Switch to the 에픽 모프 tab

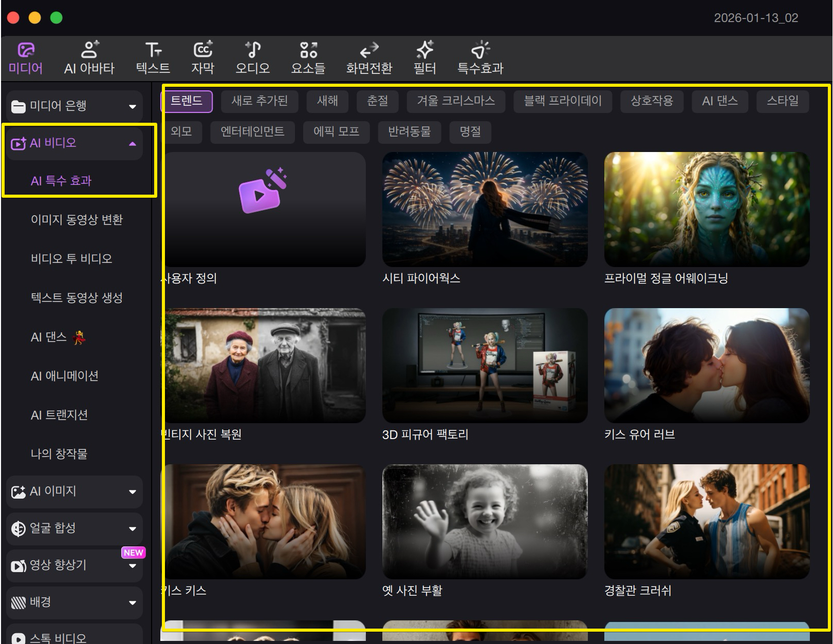click(x=337, y=132)
